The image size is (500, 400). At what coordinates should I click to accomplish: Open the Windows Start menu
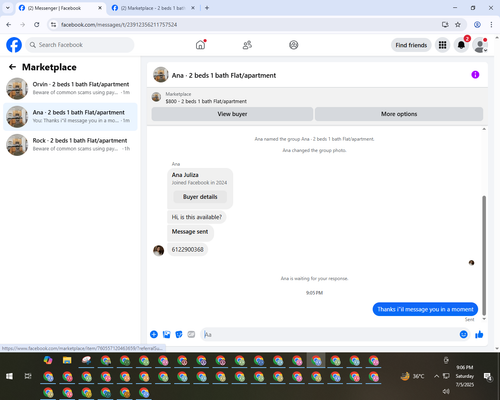9,376
